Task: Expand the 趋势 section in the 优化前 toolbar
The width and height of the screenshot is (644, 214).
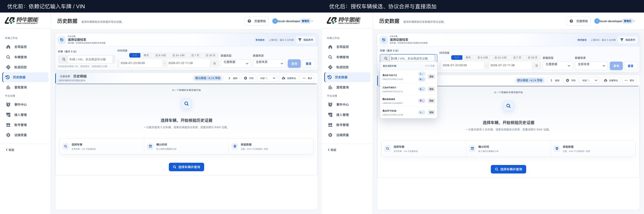Action: pyautogui.click(x=232, y=78)
